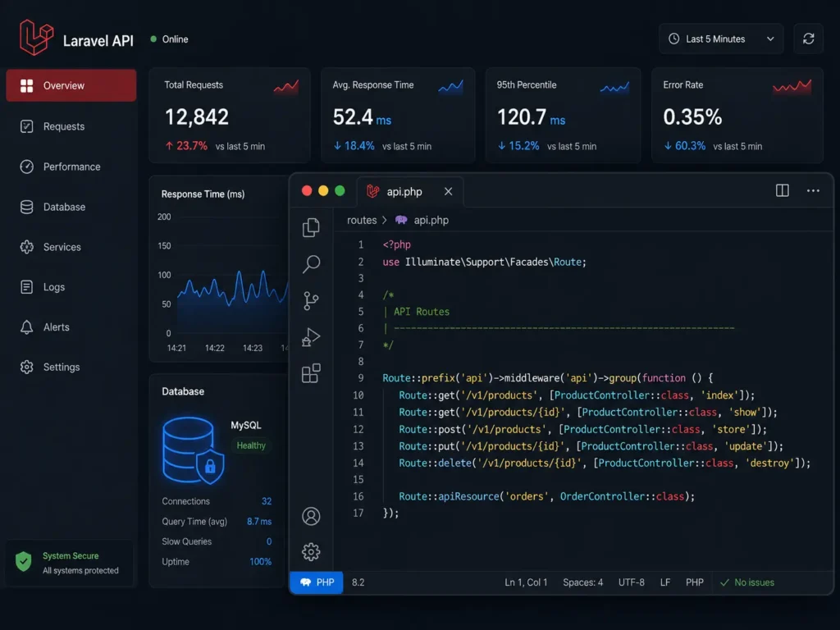Image resolution: width=840 pixels, height=630 pixels.
Task: Click the System Secure status label
Action: (71, 556)
